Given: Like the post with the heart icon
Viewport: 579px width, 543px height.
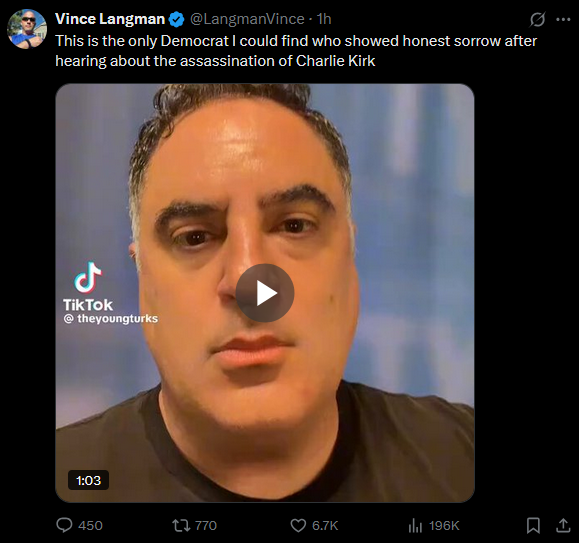Looking at the screenshot, I should [298, 525].
